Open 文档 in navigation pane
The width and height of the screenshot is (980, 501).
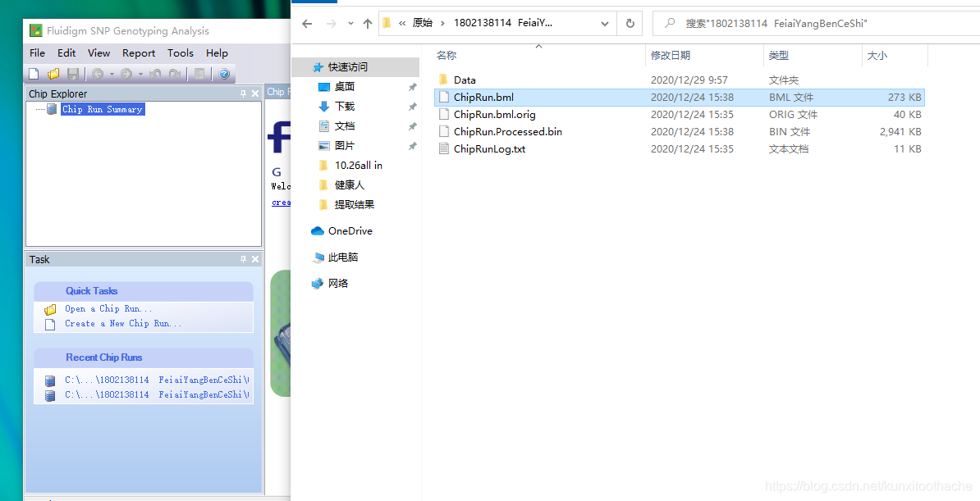pyautogui.click(x=345, y=126)
